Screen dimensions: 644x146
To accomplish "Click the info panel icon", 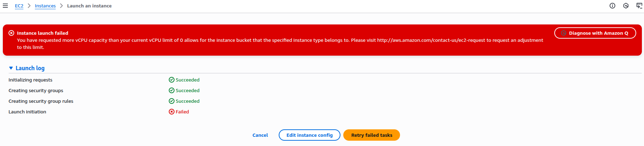I will point(612,6).
